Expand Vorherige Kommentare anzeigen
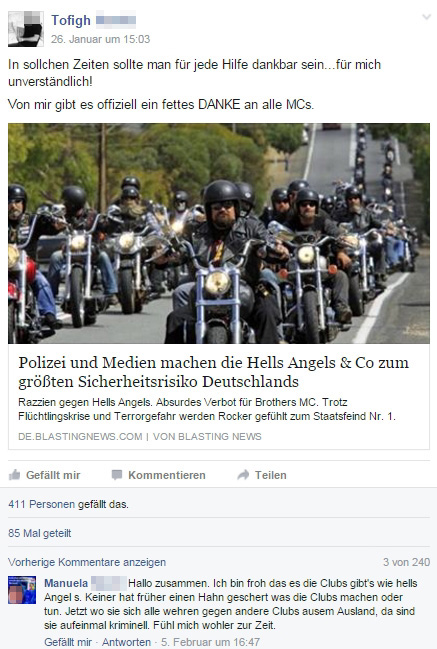 (87, 562)
